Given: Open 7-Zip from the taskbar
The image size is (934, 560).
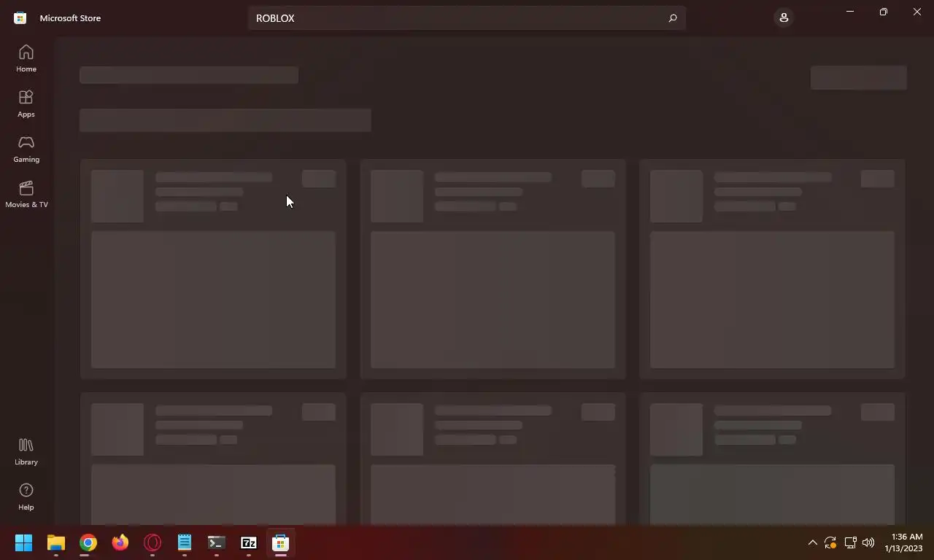Looking at the screenshot, I should click(249, 542).
